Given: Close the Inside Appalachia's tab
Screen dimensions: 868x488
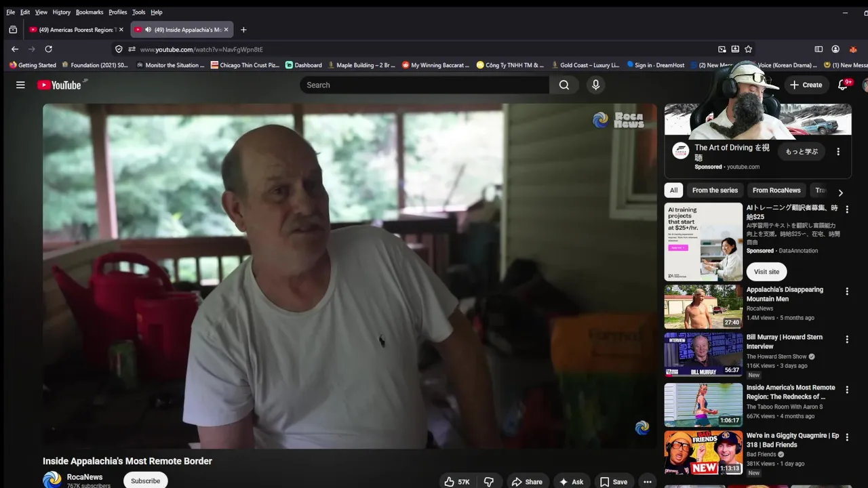Looking at the screenshot, I should point(226,30).
